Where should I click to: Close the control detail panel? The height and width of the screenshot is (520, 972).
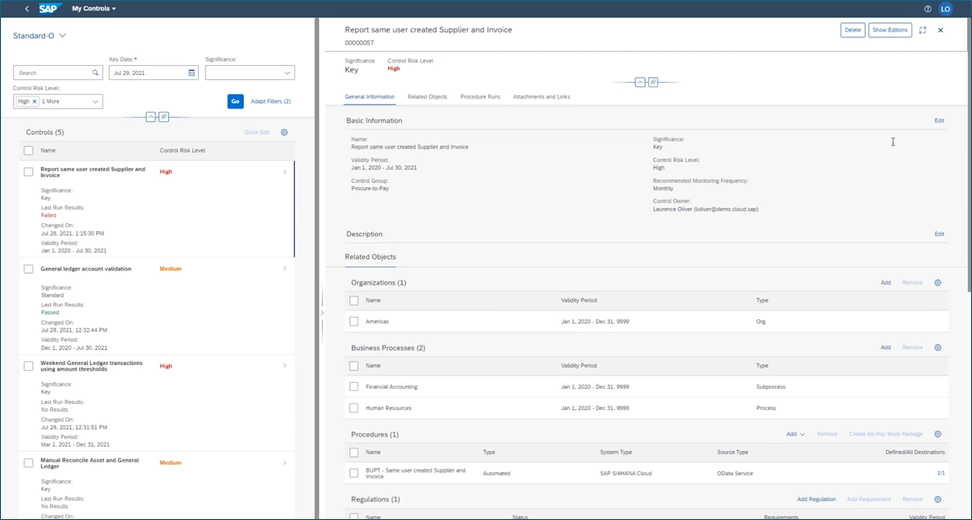tap(940, 30)
